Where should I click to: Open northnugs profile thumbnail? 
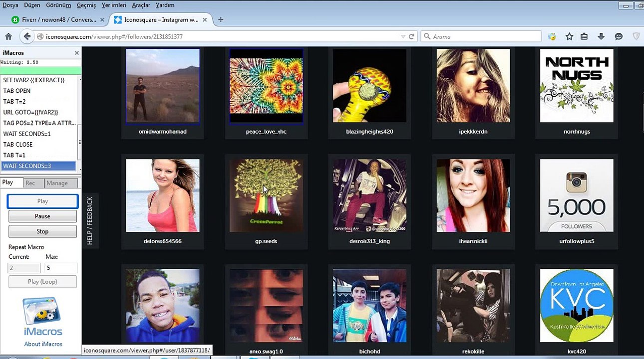click(x=577, y=86)
